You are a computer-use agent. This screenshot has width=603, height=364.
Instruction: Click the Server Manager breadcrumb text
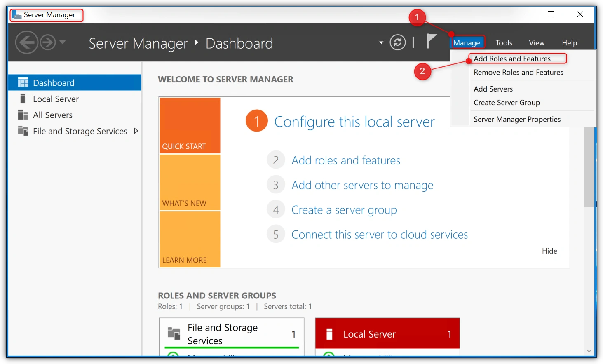pyautogui.click(x=138, y=43)
